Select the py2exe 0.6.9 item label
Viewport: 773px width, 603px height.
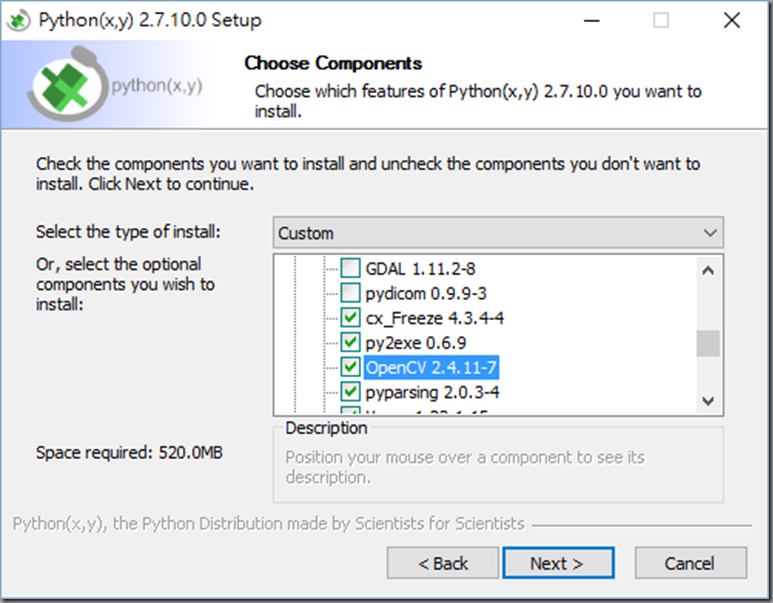[416, 343]
